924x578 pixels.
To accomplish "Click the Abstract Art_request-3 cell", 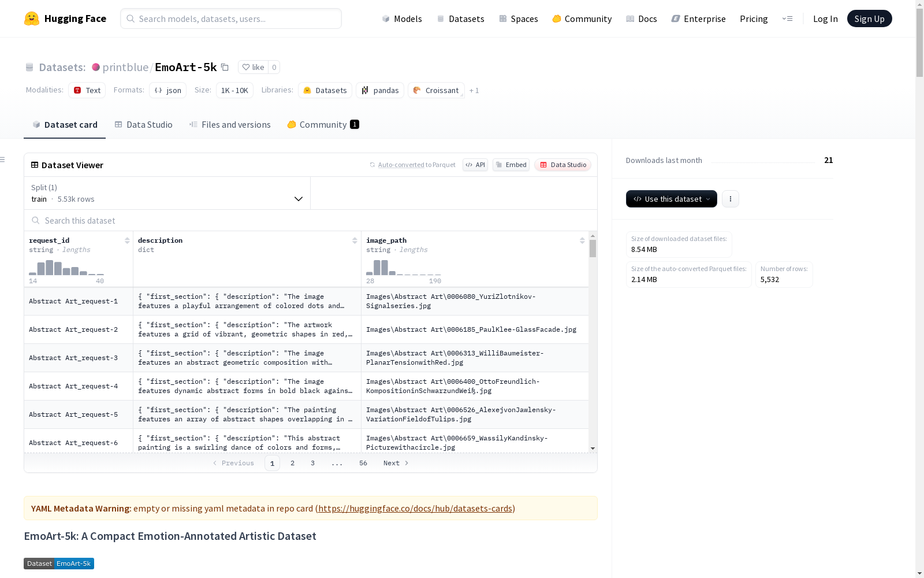I will pos(79,358).
